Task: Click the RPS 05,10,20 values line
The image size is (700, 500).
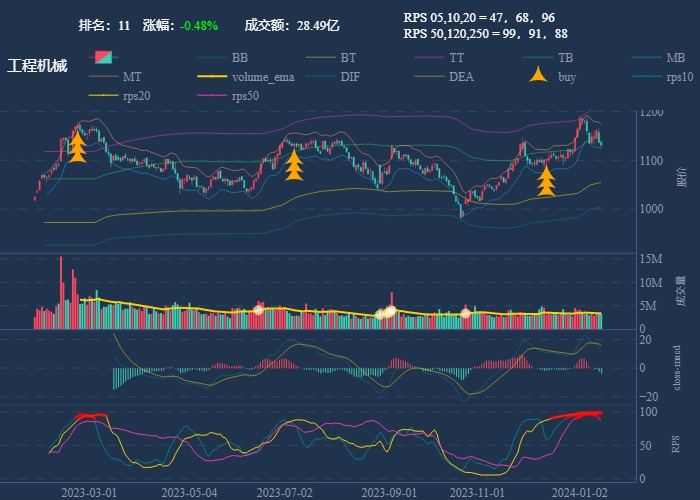Action: click(479, 17)
